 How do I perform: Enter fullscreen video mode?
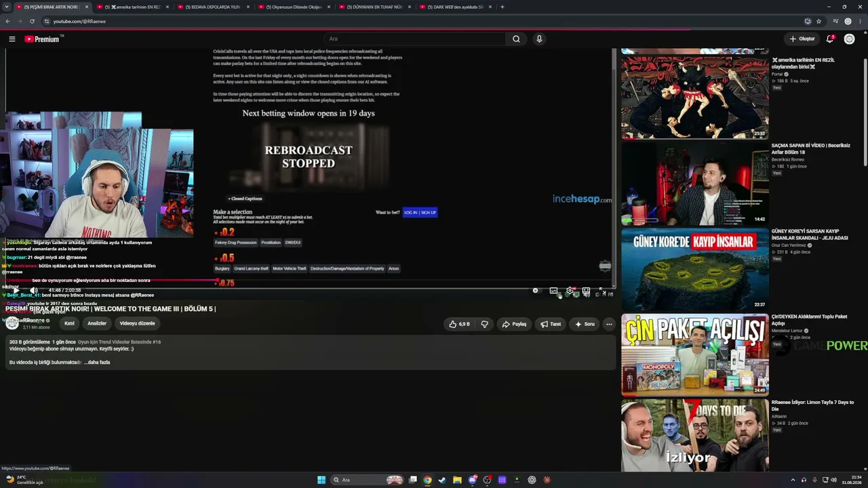[x=602, y=291]
